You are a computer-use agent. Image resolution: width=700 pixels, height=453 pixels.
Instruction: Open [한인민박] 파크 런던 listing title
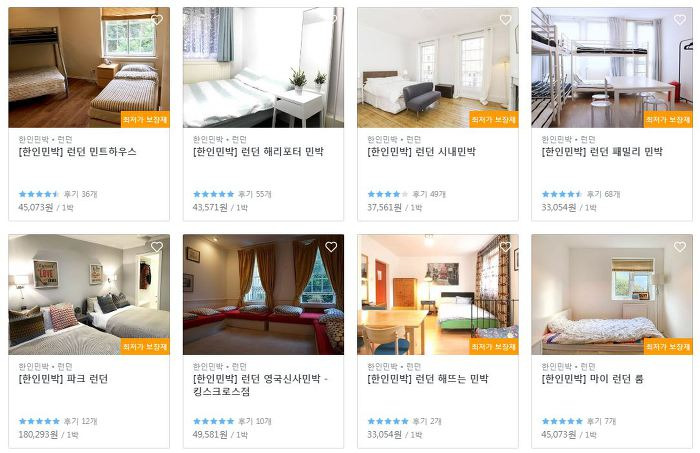tap(63, 379)
